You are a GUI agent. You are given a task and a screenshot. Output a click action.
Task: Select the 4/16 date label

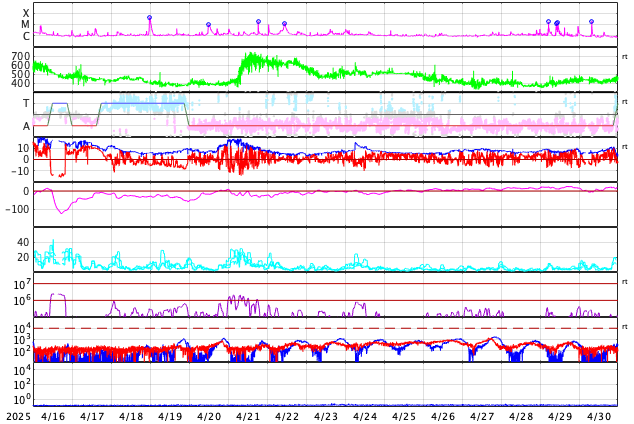[53, 416]
